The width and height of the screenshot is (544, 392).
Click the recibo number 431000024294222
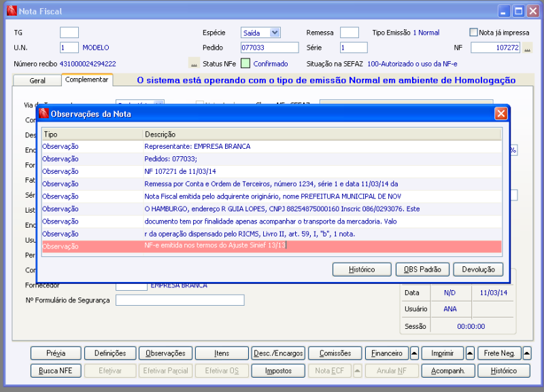point(88,64)
